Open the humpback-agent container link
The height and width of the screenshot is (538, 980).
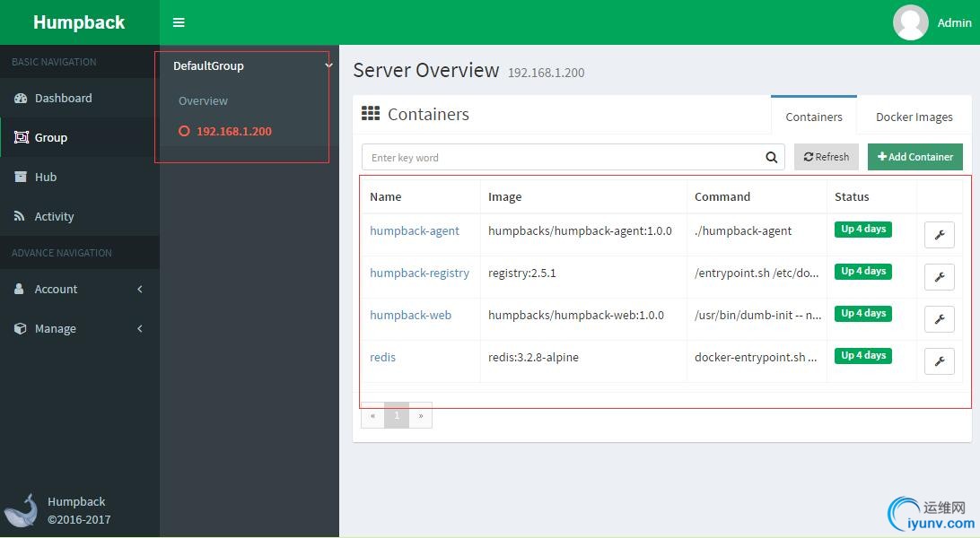pyautogui.click(x=415, y=231)
